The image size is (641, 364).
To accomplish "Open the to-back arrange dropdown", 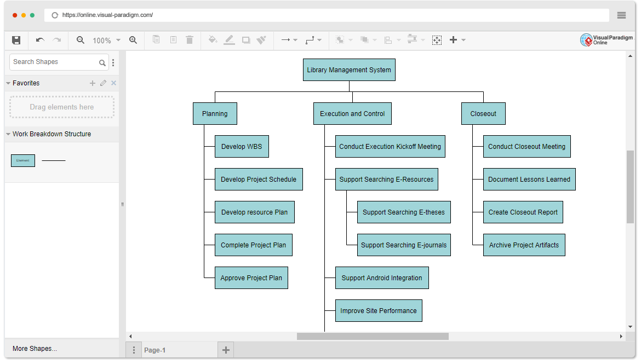I will 368,40.
